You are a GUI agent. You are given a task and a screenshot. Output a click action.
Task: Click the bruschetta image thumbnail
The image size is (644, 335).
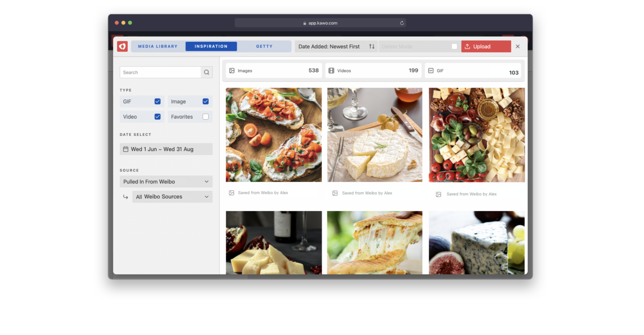coord(273,135)
